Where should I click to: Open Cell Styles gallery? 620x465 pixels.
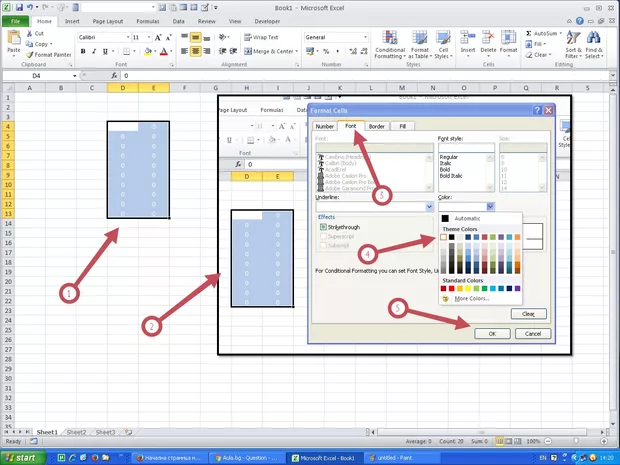click(x=443, y=45)
